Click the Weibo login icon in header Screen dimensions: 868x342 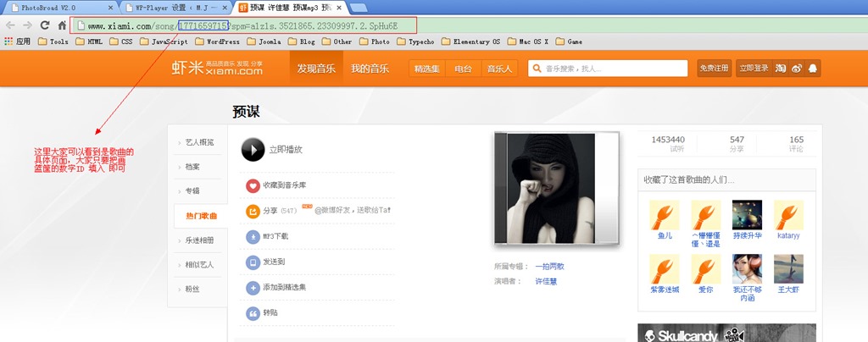pyautogui.click(x=797, y=69)
